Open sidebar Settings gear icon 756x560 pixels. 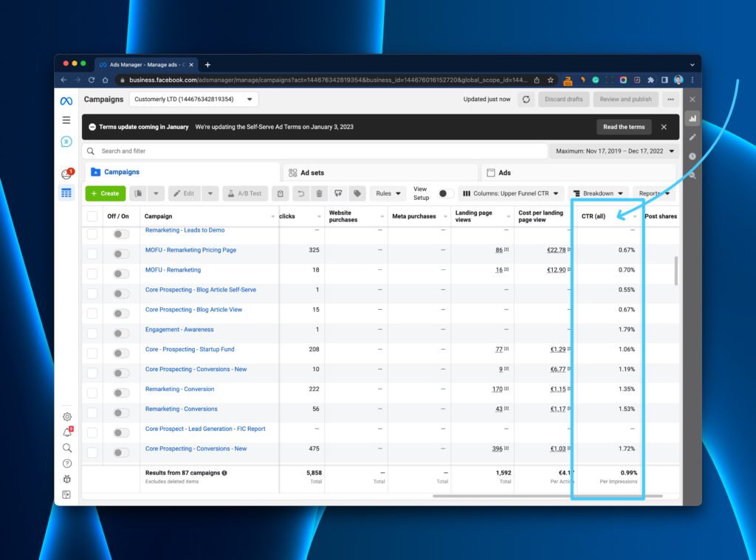(x=67, y=416)
